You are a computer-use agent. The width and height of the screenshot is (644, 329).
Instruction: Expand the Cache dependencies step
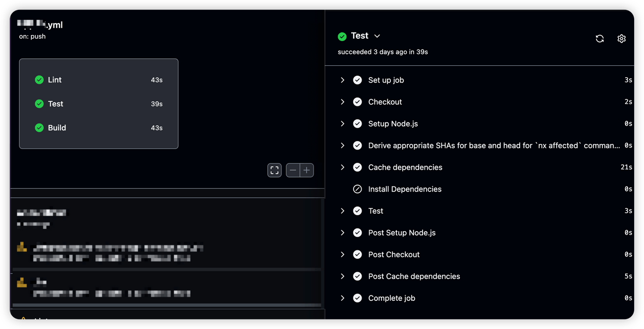click(x=342, y=167)
